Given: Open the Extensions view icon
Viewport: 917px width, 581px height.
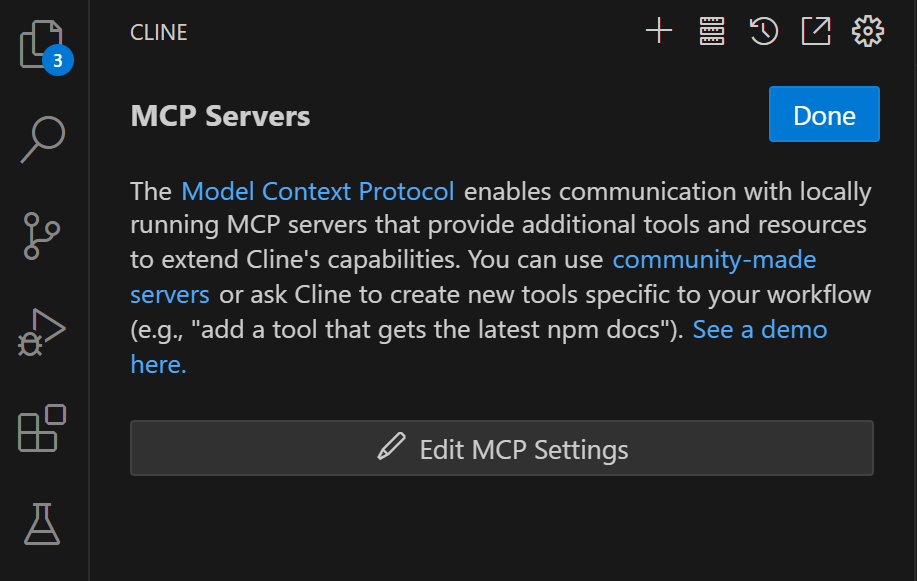Looking at the screenshot, I should coord(42,428).
